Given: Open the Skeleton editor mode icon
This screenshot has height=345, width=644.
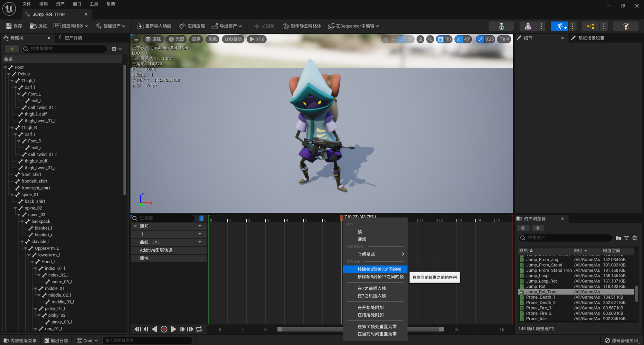Looking at the screenshot, I should click(x=501, y=26).
